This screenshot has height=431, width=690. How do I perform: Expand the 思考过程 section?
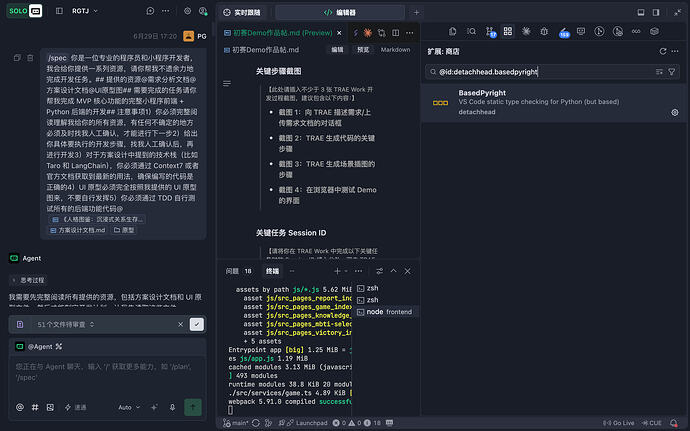point(29,280)
